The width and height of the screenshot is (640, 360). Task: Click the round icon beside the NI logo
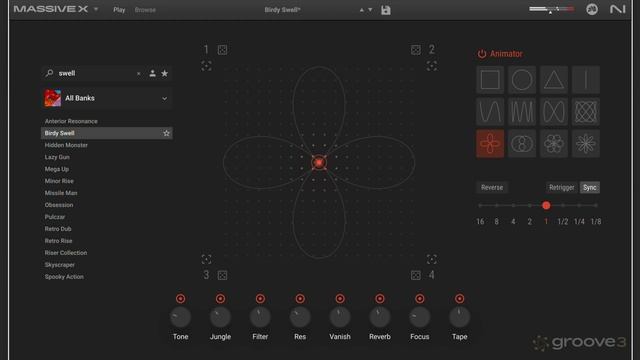coord(592,9)
